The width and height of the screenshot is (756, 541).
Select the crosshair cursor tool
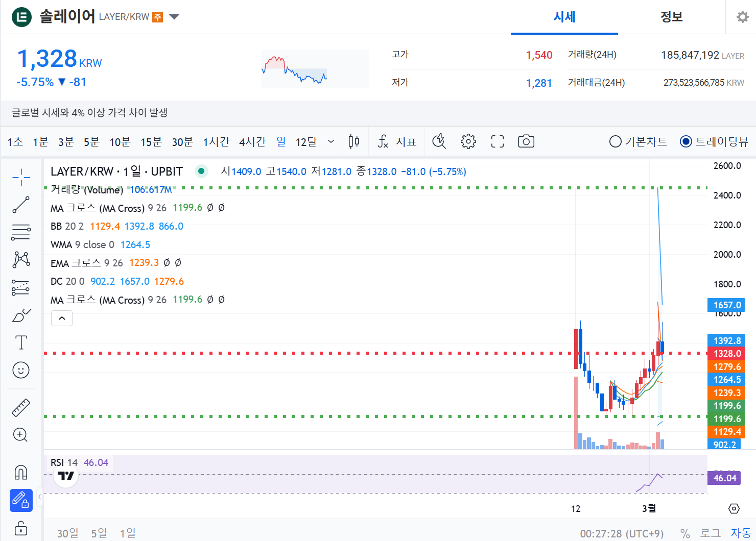pyautogui.click(x=21, y=178)
